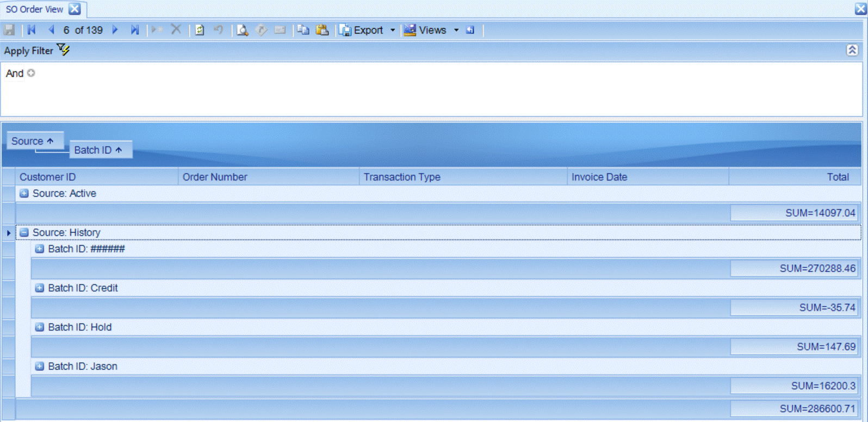Expand the Source: Active group

coord(24,194)
